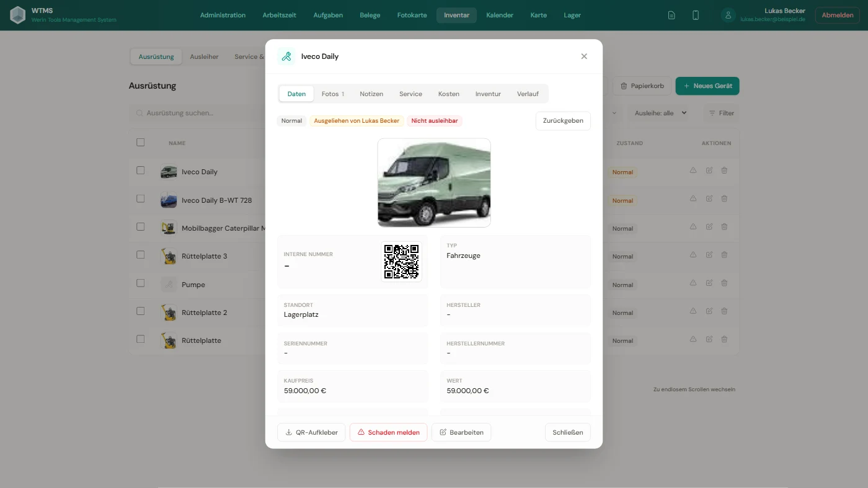The width and height of the screenshot is (868, 488).
Task: Click the Iveco van photo
Action: point(434,183)
